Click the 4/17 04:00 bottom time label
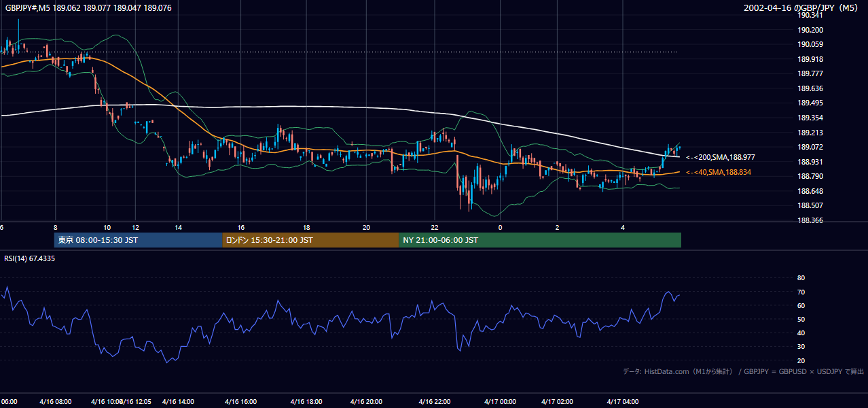This screenshot has height=408, width=868. click(x=623, y=401)
